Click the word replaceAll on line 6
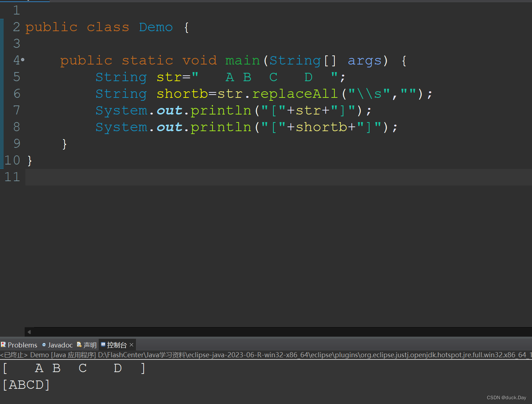 (x=294, y=93)
